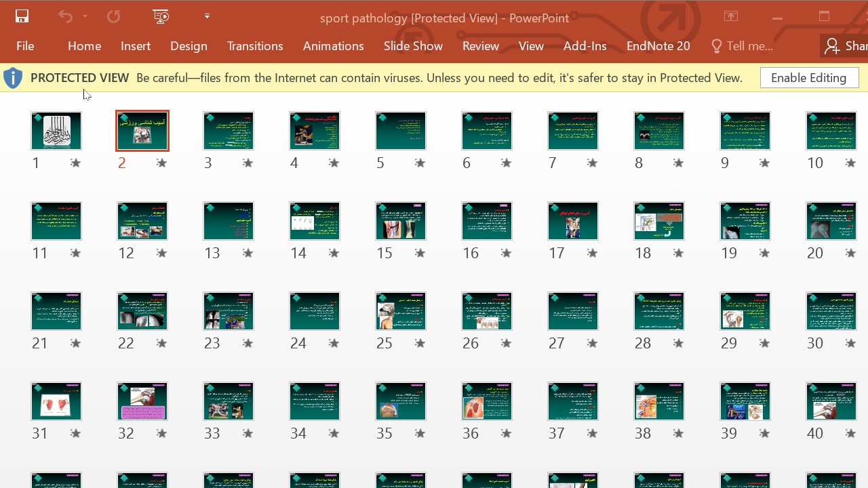Click the slide number 37 label
The image size is (868, 488).
point(557,433)
